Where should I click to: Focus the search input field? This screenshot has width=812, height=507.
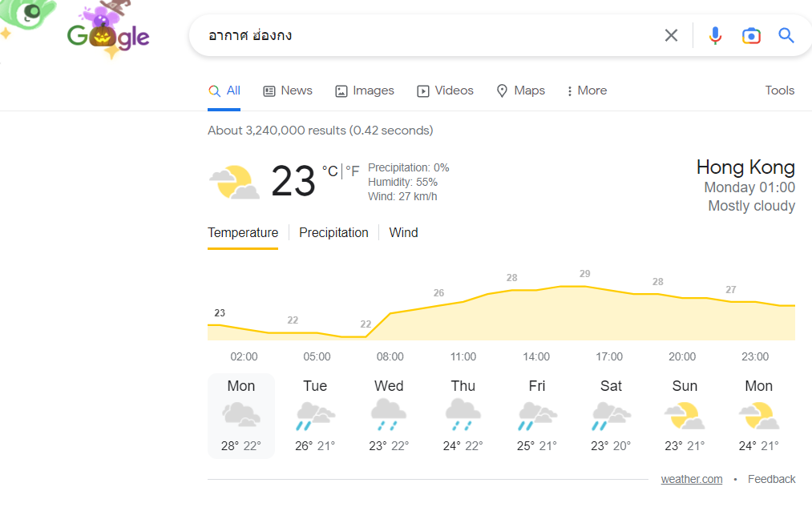pos(430,36)
